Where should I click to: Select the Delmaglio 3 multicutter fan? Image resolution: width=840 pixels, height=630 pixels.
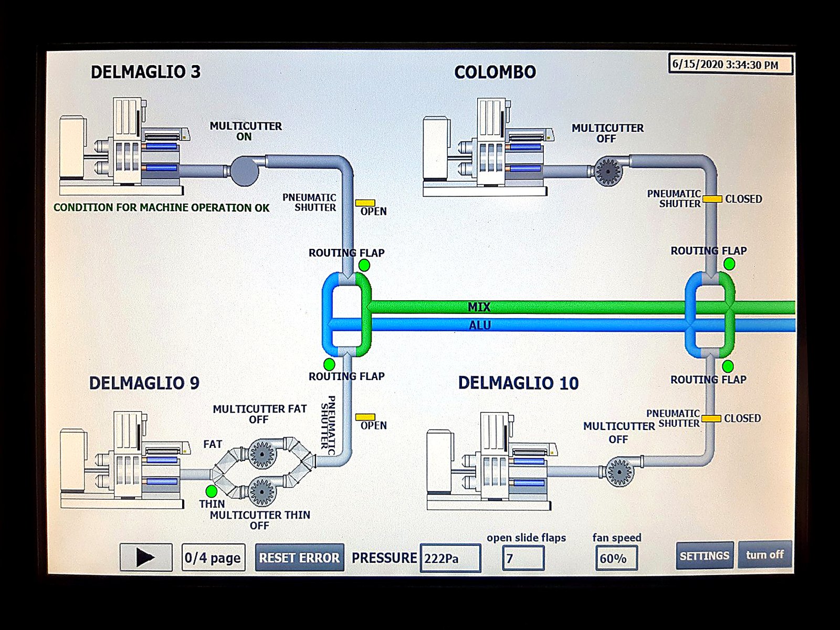click(x=245, y=171)
